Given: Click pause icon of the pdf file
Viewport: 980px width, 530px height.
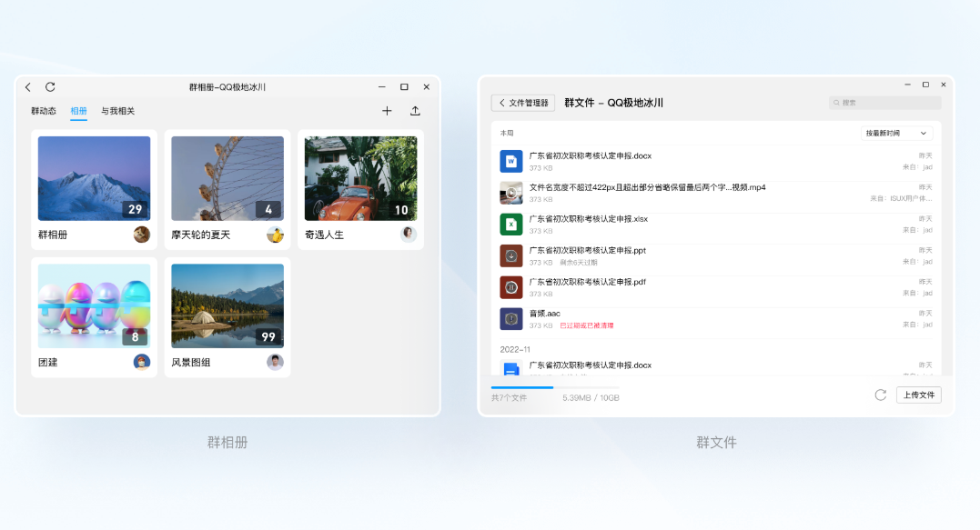Looking at the screenshot, I should click(x=511, y=287).
